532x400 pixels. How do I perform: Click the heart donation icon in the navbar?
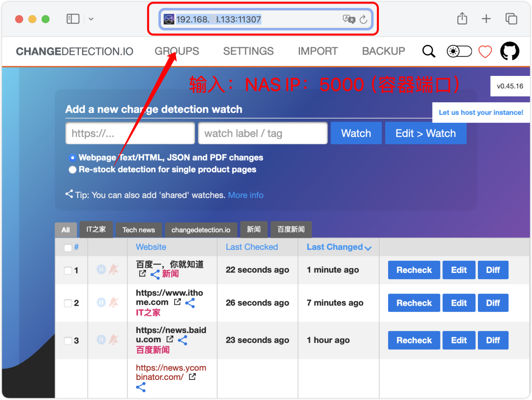point(485,51)
